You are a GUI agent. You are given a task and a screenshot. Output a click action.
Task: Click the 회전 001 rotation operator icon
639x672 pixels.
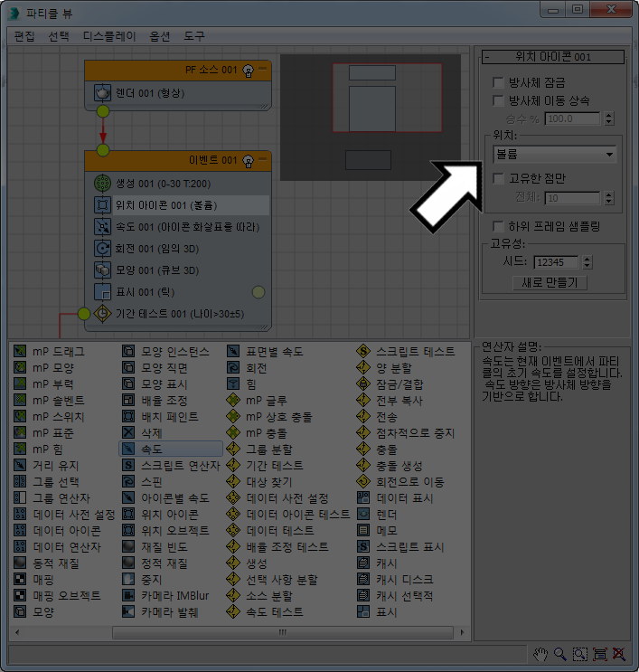102,249
